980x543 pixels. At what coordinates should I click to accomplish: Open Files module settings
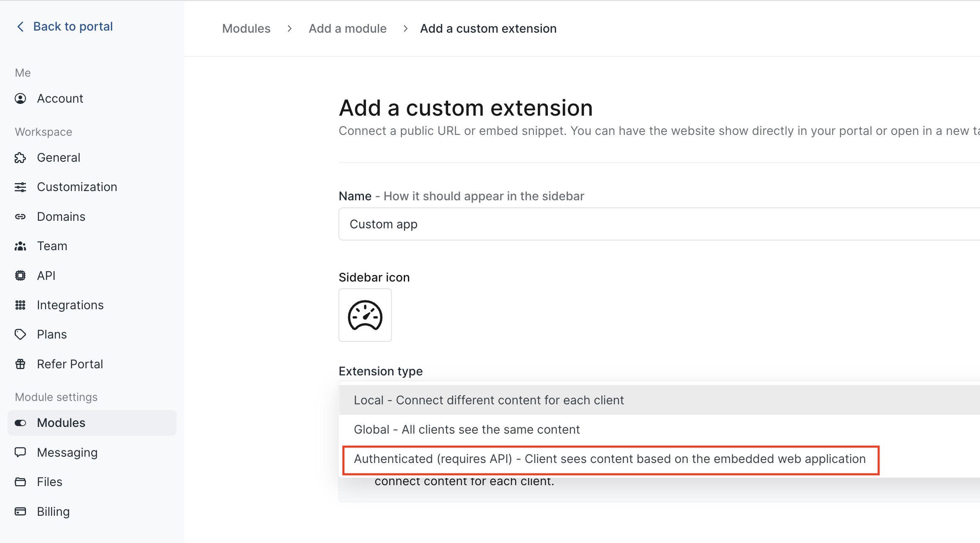[x=49, y=482]
